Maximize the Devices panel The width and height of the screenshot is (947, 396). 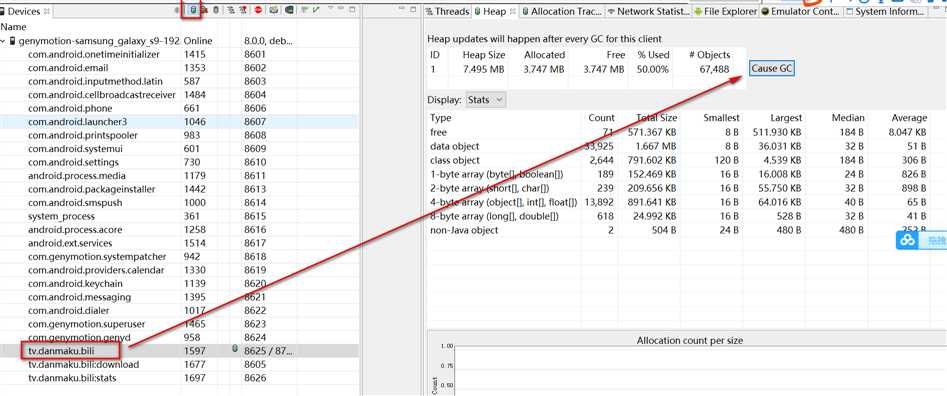pos(352,10)
